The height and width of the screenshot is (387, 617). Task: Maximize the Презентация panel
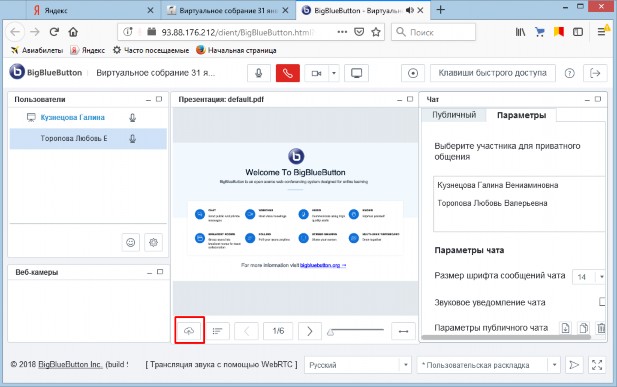click(410, 99)
